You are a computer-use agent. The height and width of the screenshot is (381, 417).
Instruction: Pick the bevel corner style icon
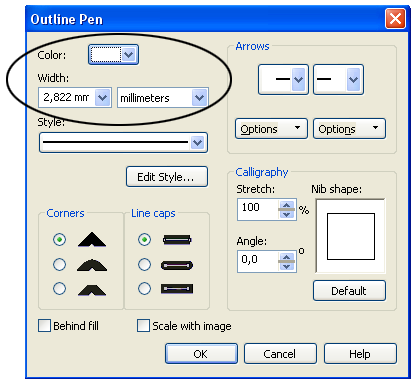point(92,289)
